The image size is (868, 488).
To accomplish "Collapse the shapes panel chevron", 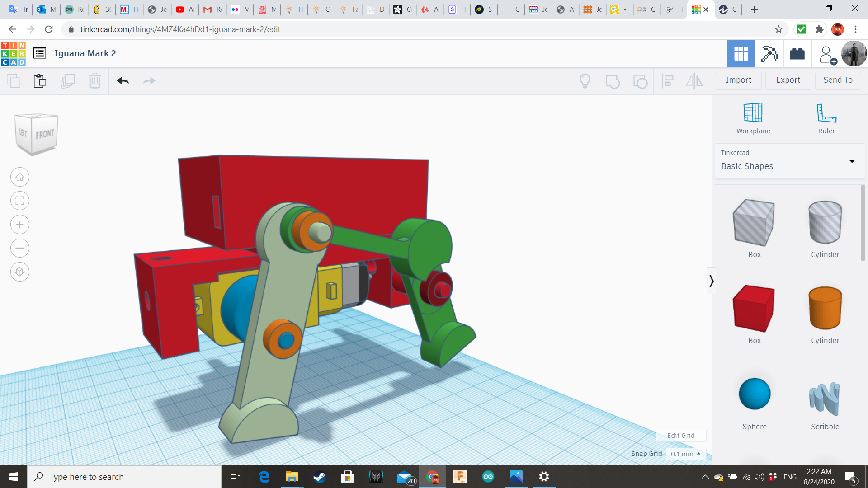I will tap(711, 281).
